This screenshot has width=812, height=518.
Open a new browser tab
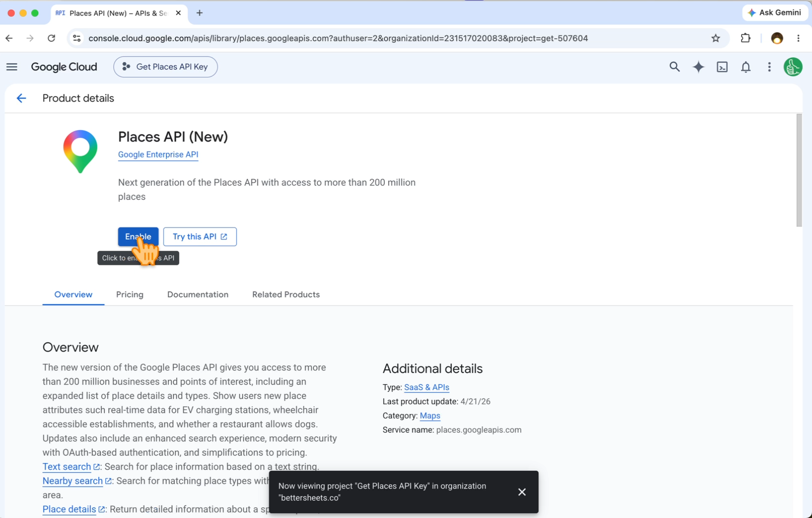tap(199, 13)
